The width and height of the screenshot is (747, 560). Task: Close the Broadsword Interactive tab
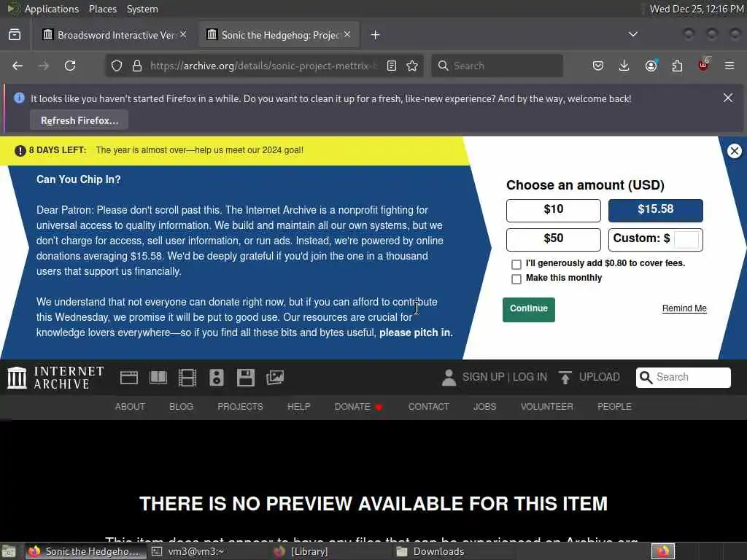tap(183, 34)
